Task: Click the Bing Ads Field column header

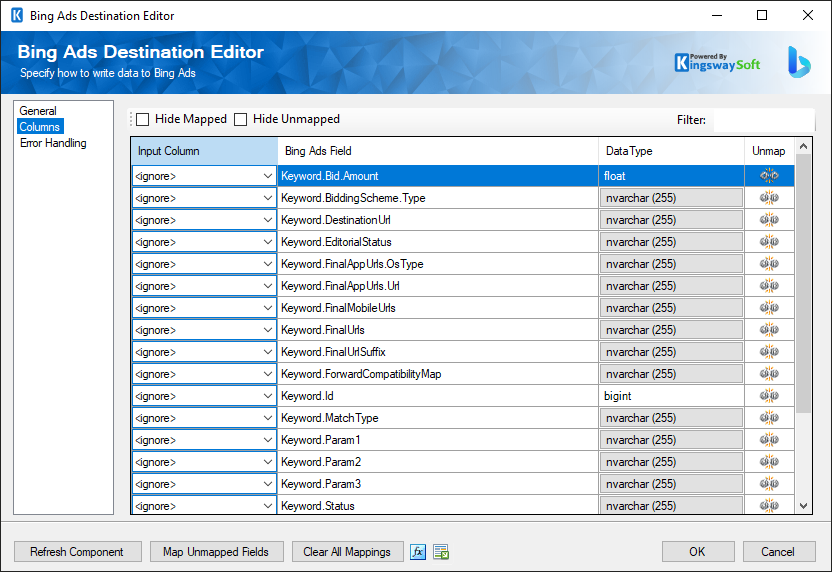Action: point(438,151)
